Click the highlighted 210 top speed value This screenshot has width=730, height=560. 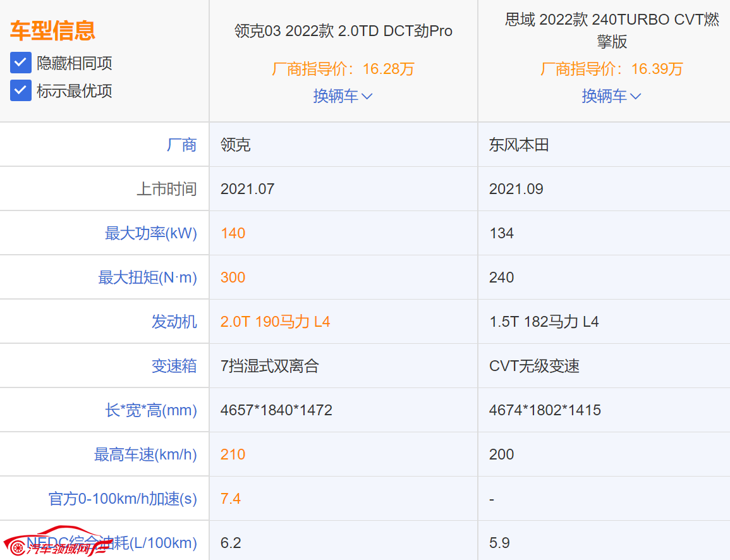point(233,454)
